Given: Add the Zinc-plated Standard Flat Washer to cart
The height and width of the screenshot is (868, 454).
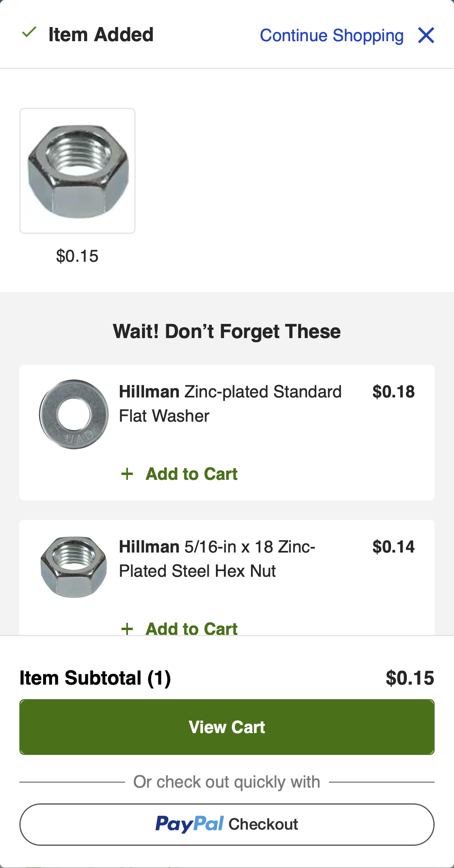Looking at the screenshot, I should click(192, 474).
